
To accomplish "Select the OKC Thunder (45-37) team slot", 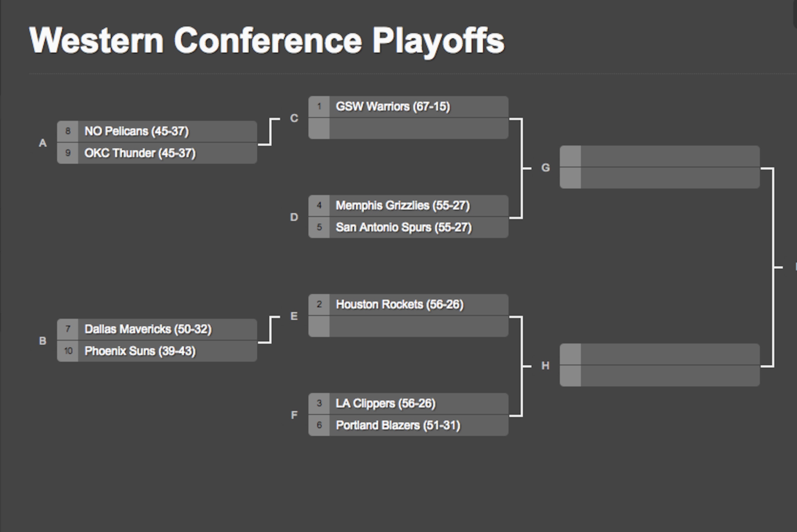I will 157,153.
